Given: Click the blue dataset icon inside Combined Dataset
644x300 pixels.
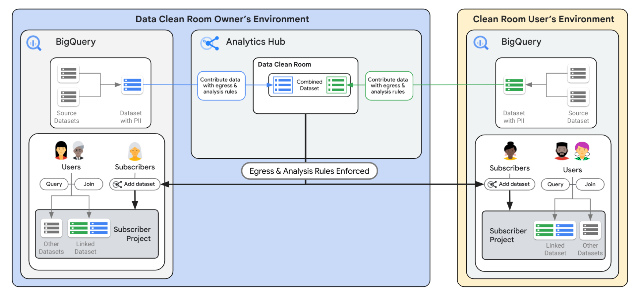Looking at the screenshot, I should pos(283,85).
